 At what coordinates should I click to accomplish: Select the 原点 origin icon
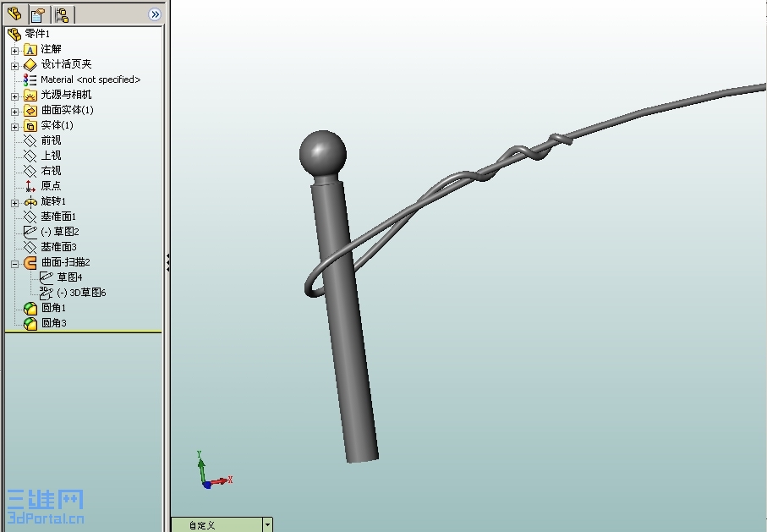pyautogui.click(x=30, y=186)
